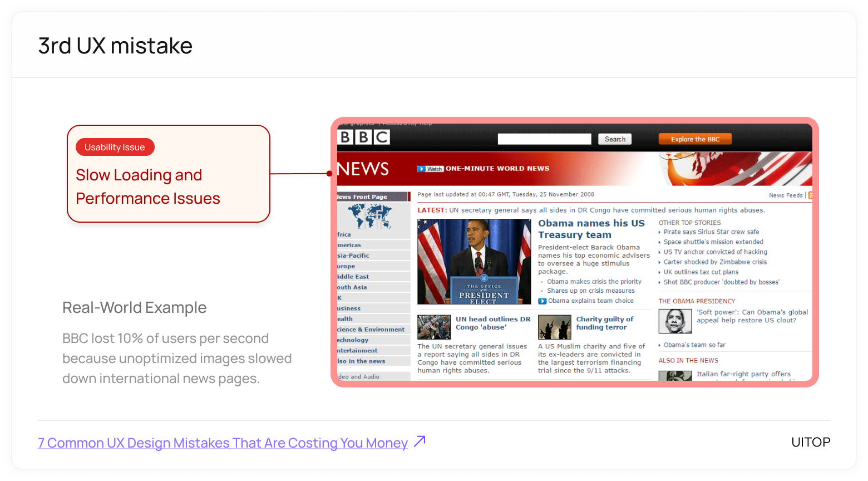The width and height of the screenshot is (868, 481).
Task: Click arrow icon after the article link
Action: click(420, 441)
